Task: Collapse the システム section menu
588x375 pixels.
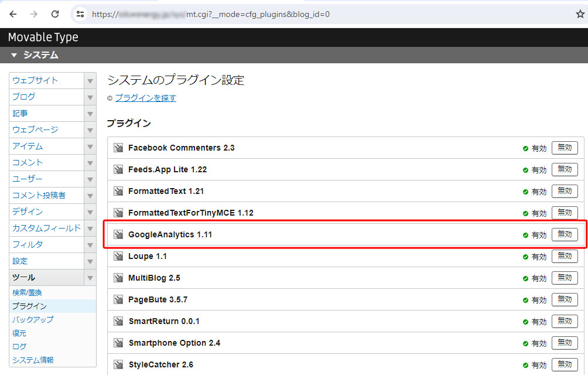Action: click(14, 54)
